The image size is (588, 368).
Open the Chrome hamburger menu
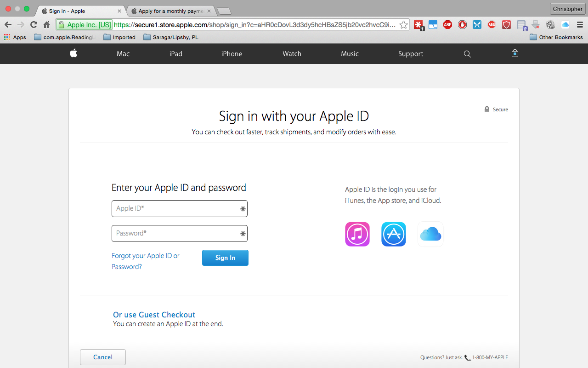click(580, 25)
